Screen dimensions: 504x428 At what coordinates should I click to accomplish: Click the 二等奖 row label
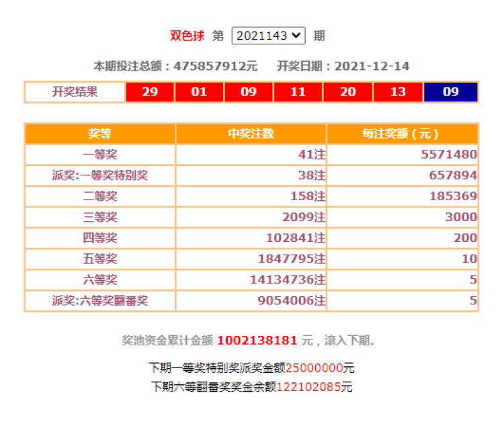[100, 196]
